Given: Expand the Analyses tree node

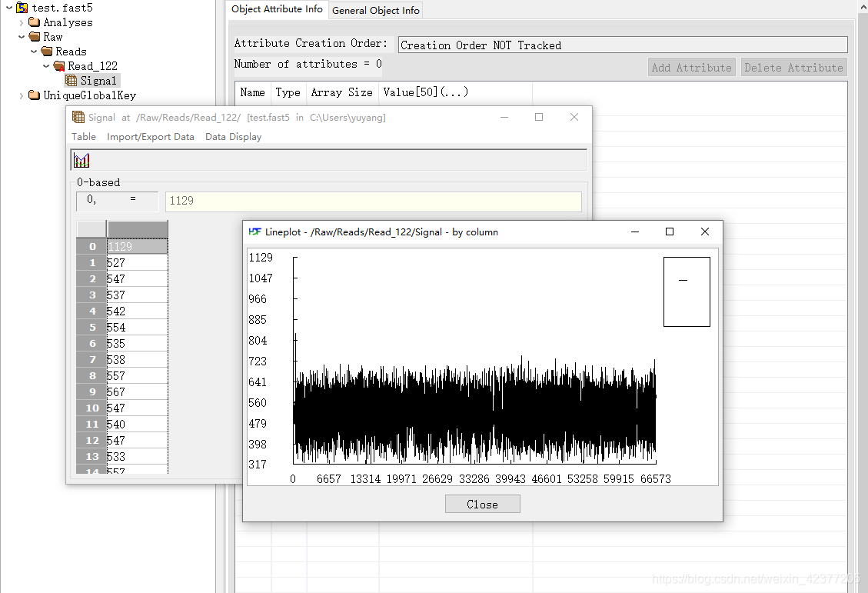Looking at the screenshot, I should 21,23.
